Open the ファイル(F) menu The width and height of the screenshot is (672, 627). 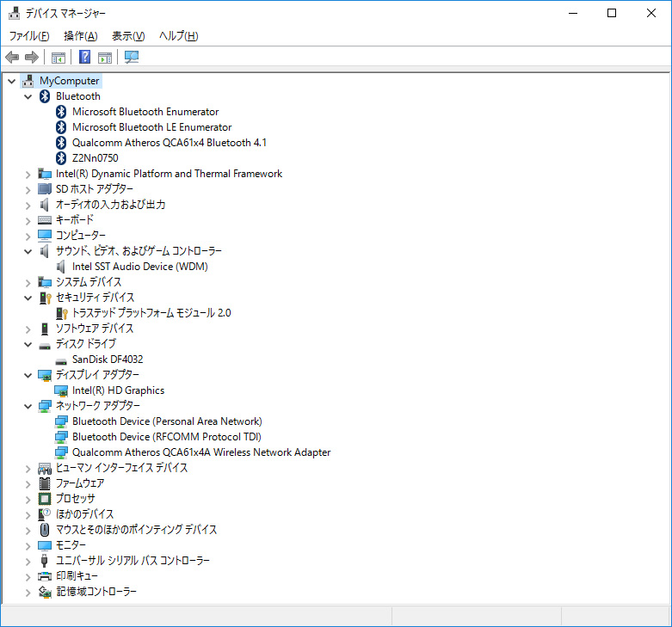point(28,36)
